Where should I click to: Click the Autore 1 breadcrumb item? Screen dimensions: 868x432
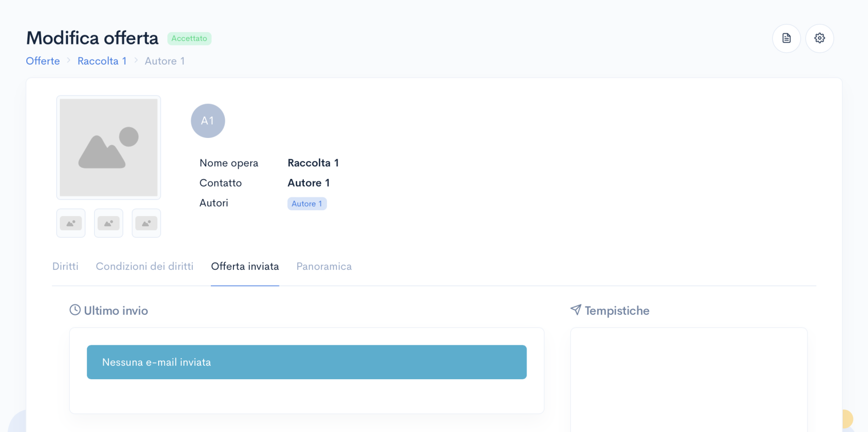[165, 61]
